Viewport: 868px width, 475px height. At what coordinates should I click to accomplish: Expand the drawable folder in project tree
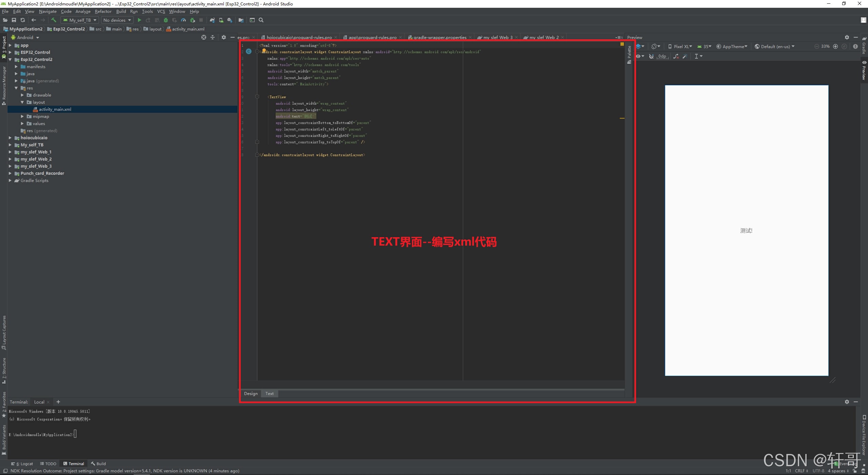22,95
